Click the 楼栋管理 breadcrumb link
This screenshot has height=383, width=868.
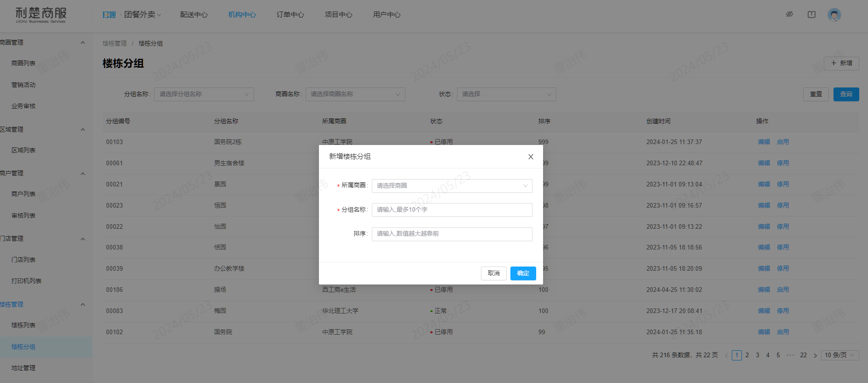115,43
